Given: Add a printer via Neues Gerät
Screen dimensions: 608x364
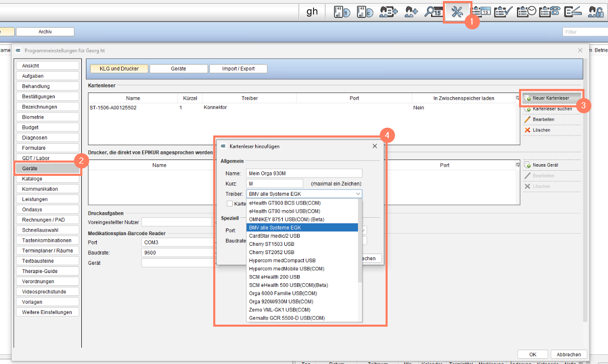Looking at the screenshot, I should [x=552, y=165].
